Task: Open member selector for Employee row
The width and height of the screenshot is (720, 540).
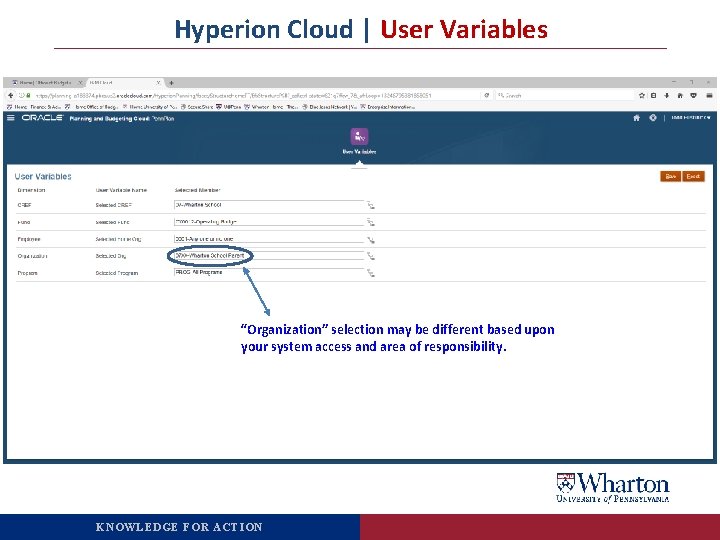Action: tap(371, 240)
